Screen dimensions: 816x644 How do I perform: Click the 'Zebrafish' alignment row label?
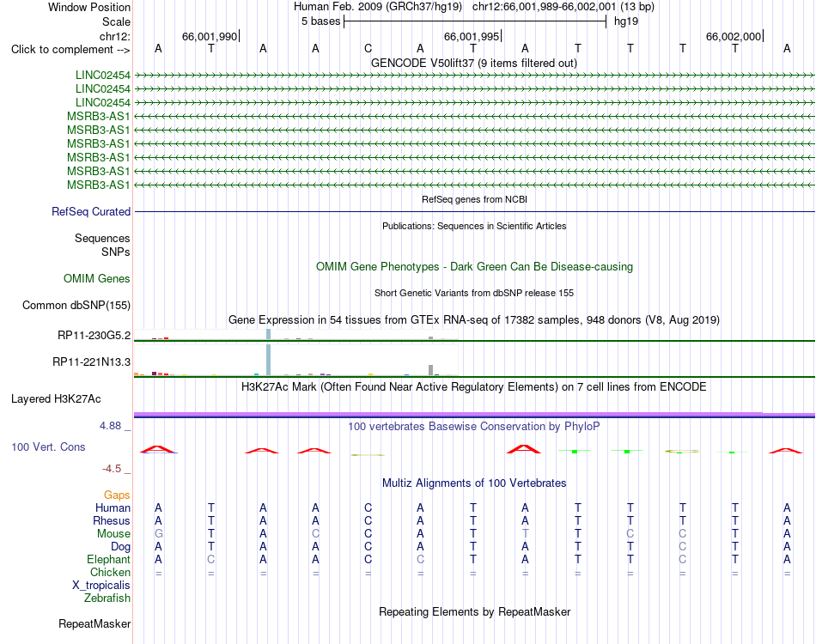click(x=107, y=598)
